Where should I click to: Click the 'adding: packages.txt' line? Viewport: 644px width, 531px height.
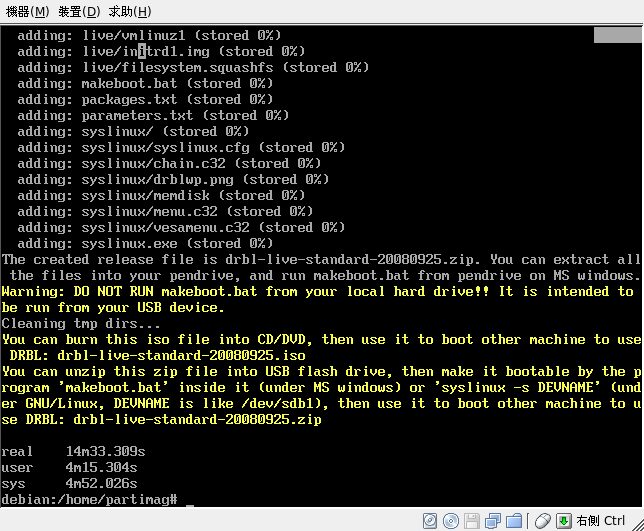point(145,99)
